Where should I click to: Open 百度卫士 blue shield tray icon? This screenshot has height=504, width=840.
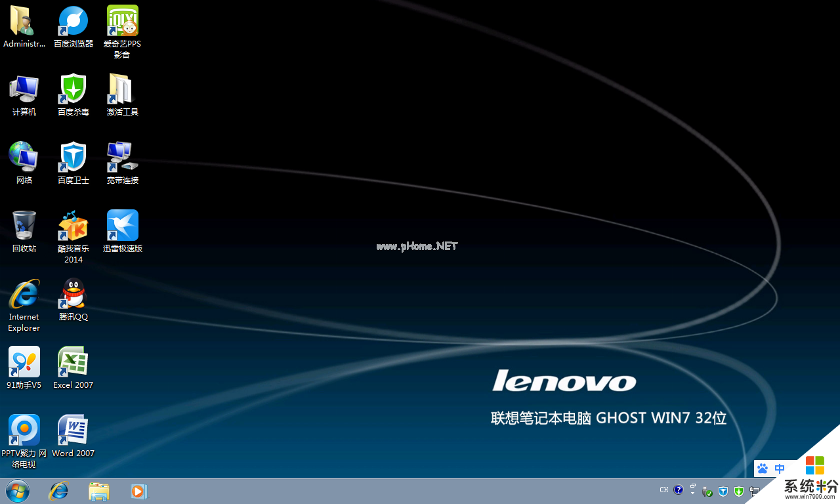pyautogui.click(x=723, y=491)
